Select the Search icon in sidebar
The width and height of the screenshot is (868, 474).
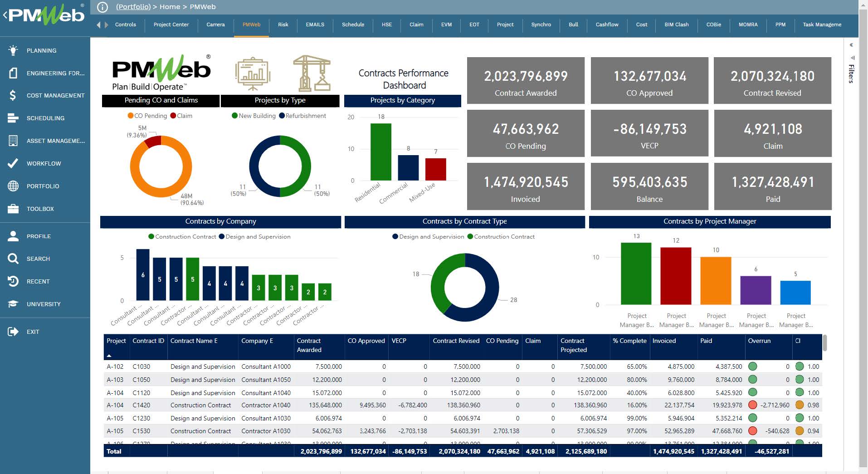[x=14, y=259]
